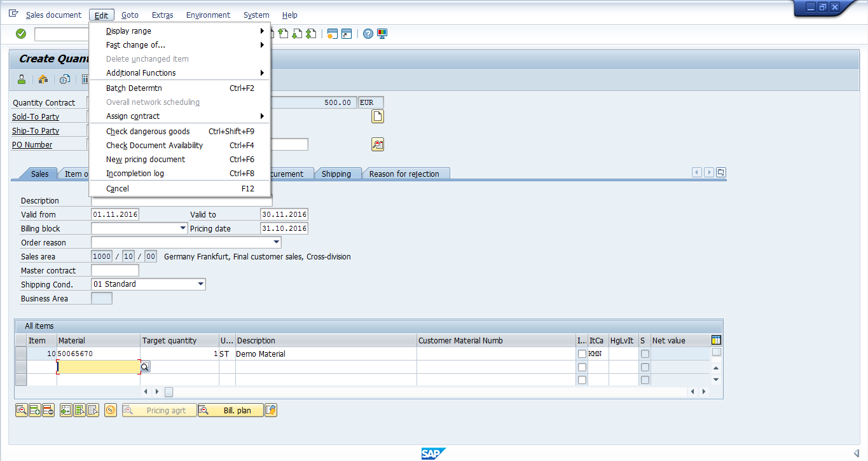
Task: Choose Batch Determtn menu entry
Action: tap(179, 88)
